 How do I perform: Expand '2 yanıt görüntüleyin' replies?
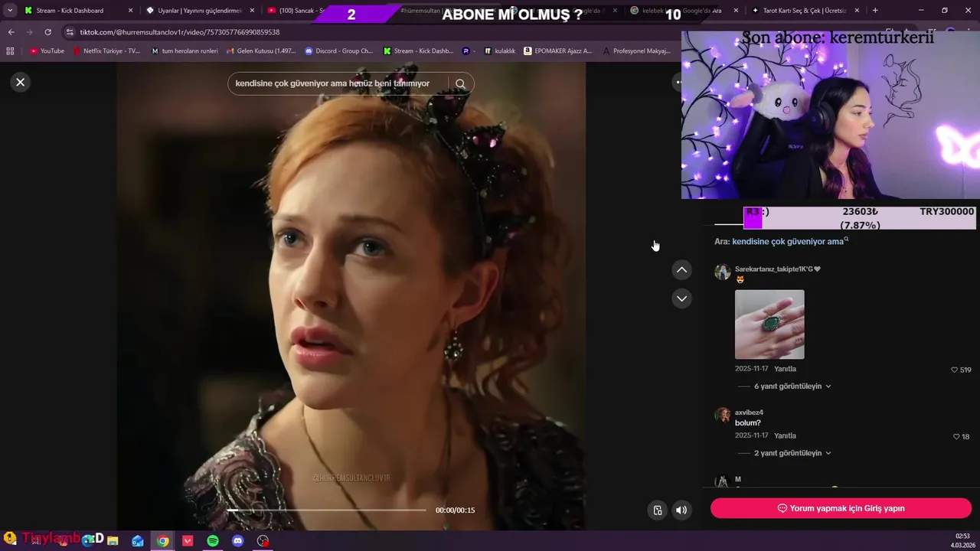792,453
